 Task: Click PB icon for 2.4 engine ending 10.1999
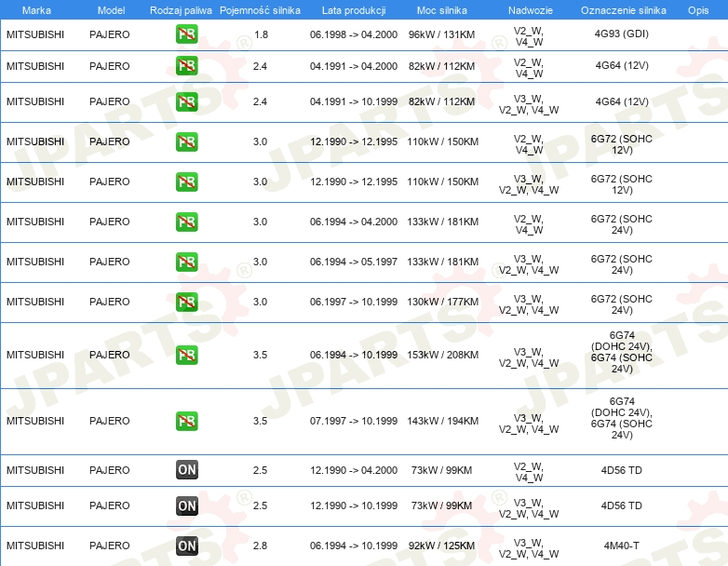pos(186,101)
